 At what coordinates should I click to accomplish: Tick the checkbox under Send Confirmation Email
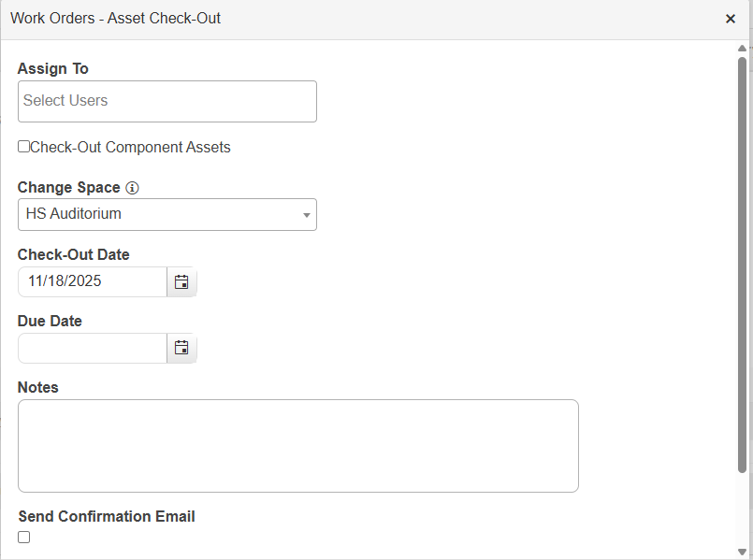pos(23,537)
